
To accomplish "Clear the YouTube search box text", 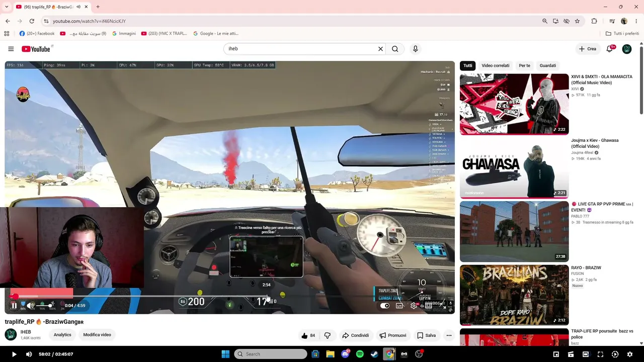I will pyautogui.click(x=380, y=49).
